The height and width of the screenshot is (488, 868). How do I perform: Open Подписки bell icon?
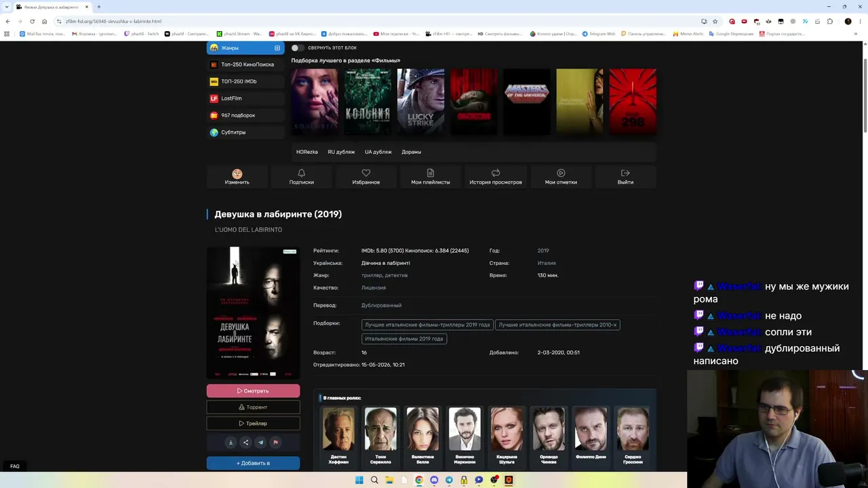coord(302,173)
